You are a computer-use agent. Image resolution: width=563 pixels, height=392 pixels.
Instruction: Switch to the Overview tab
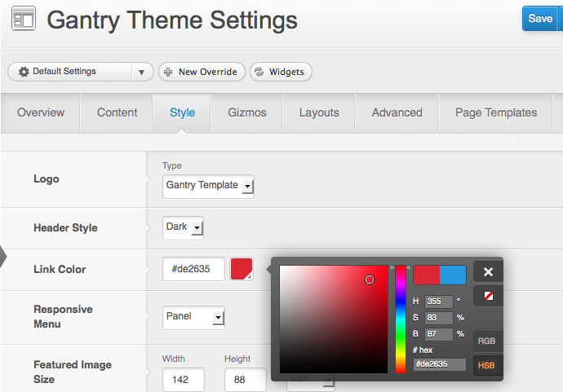(x=40, y=112)
